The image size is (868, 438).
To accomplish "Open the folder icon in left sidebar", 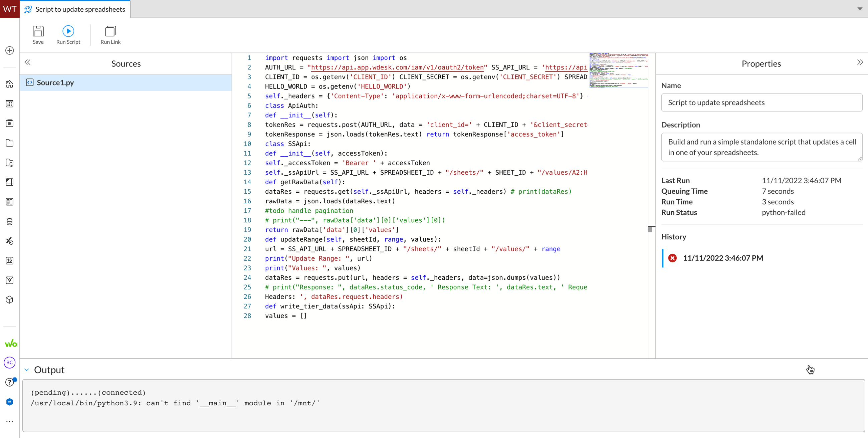I will click(x=9, y=143).
